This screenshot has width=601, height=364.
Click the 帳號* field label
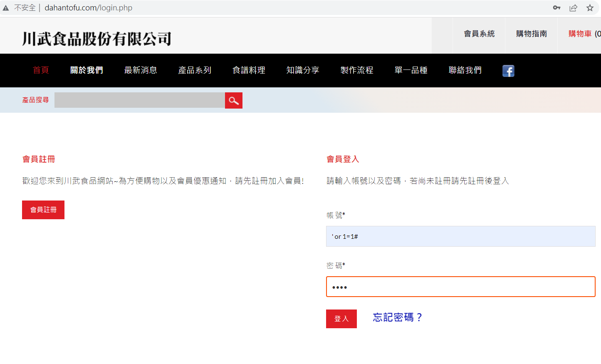point(336,215)
